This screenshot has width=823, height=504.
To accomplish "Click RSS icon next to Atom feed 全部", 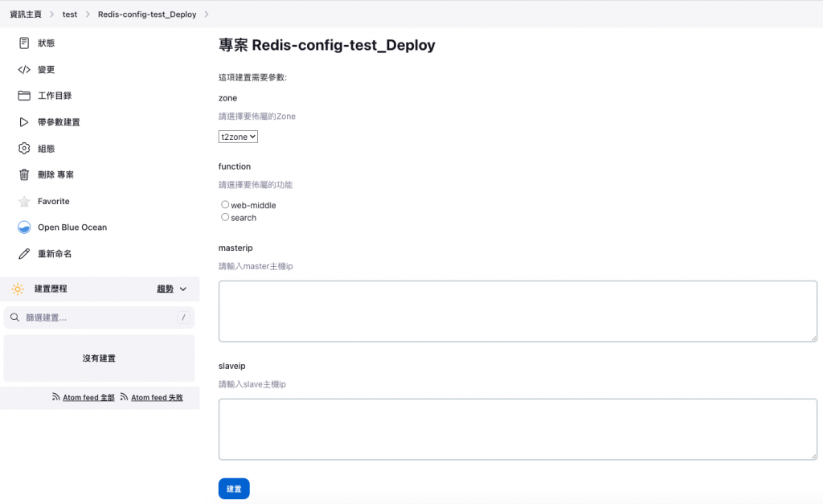I will (x=55, y=397).
